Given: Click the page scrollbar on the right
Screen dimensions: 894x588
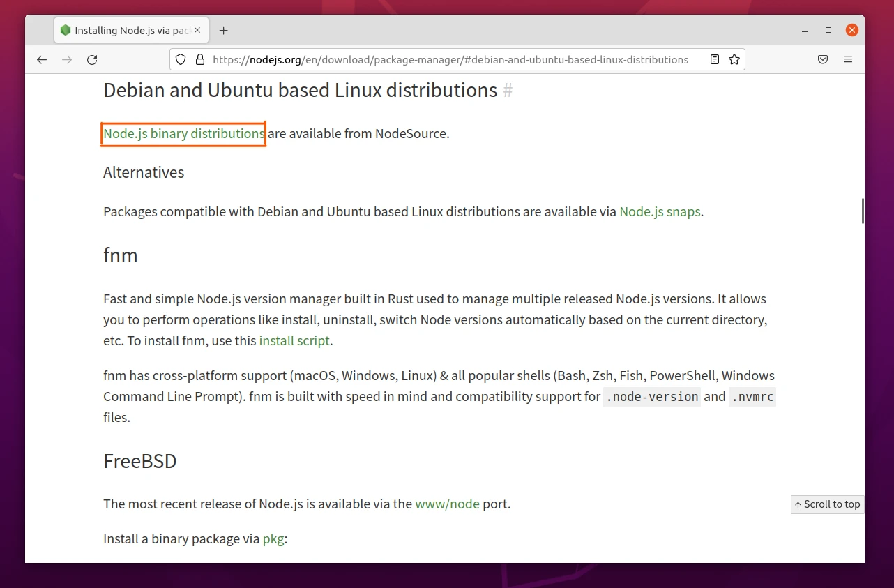Looking at the screenshot, I should [x=863, y=211].
